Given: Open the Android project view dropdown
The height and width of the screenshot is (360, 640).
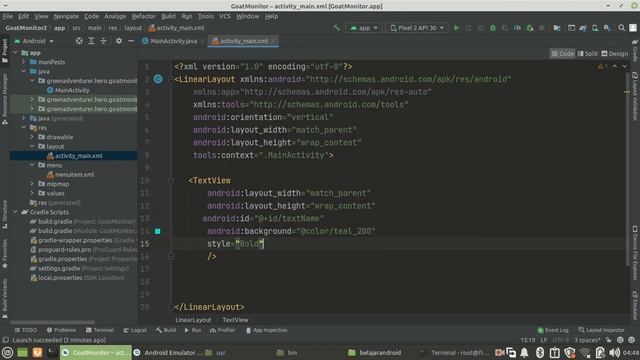Looking at the screenshot, I should 34,41.
